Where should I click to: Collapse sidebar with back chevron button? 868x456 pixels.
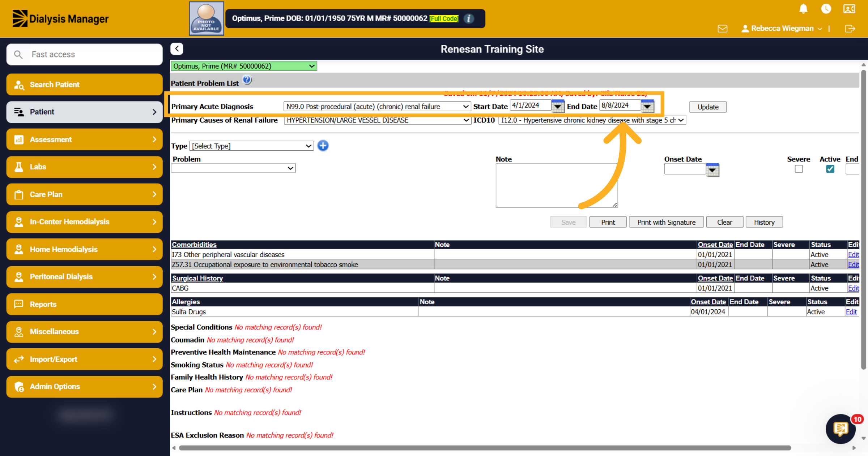pos(177,49)
